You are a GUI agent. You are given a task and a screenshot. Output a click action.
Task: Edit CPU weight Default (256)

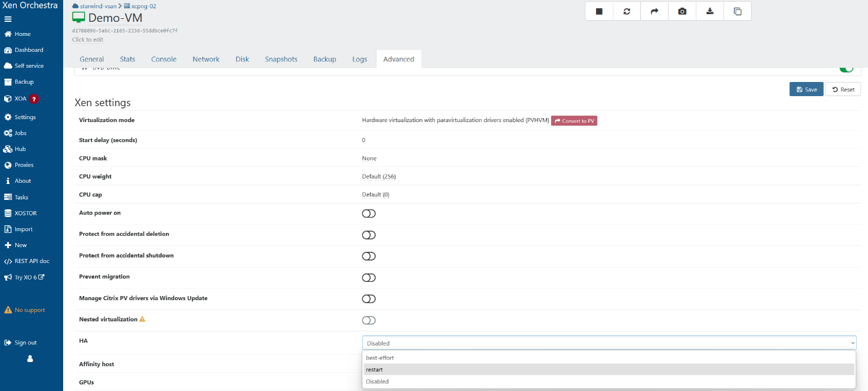(x=378, y=176)
